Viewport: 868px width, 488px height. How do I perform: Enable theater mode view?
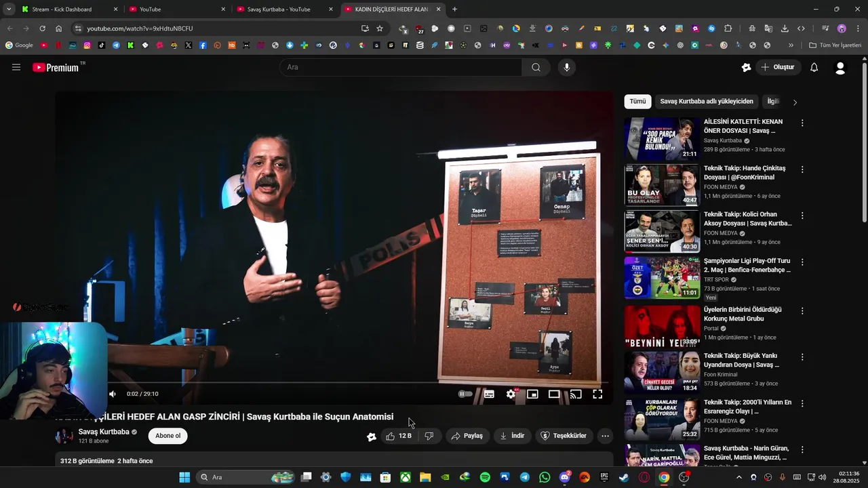[x=554, y=394]
